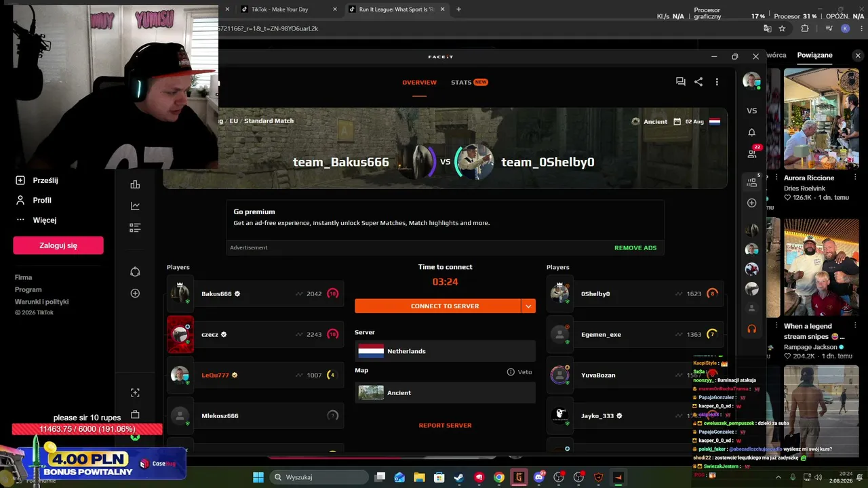Viewport: 868px width, 488px height.
Task: Click the Standard Match breadcrumb
Action: click(x=269, y=121)
